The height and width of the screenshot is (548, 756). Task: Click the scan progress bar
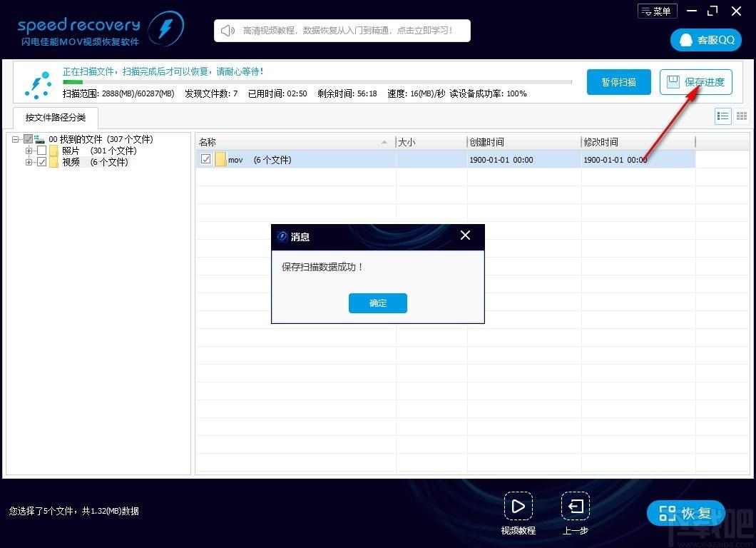click(x=317, y=82)
